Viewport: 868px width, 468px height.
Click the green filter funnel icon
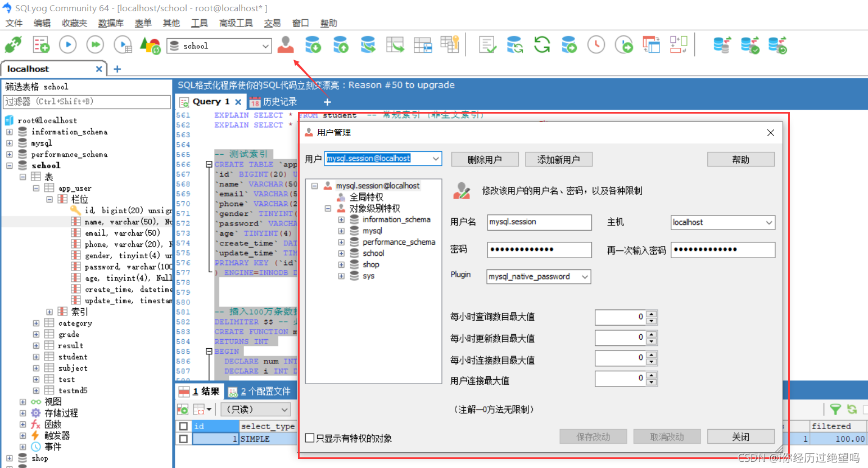[x=835, y=409]
